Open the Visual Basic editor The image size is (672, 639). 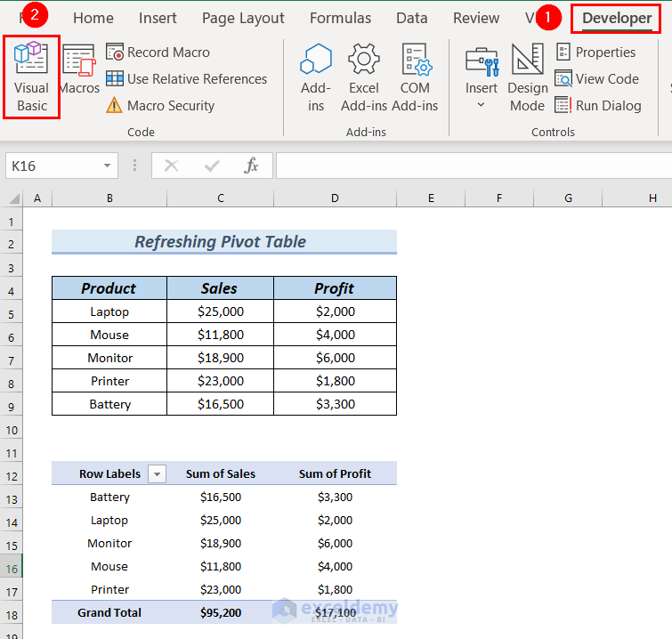[32, 77]
